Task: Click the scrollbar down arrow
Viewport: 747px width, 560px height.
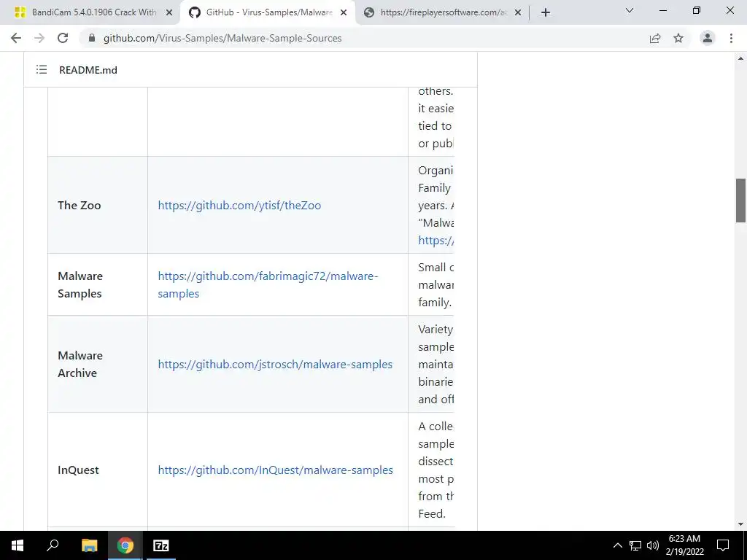Action: point(740,524)
